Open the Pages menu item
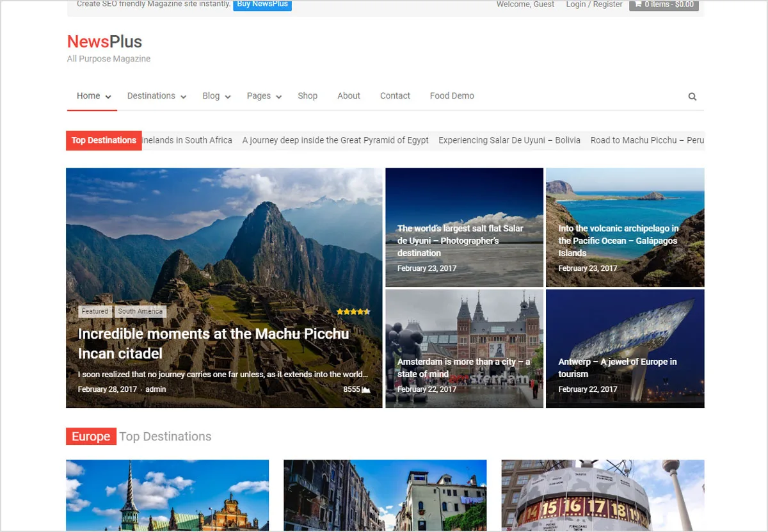This screenshot has height=532, width=768. coord(259,96)
